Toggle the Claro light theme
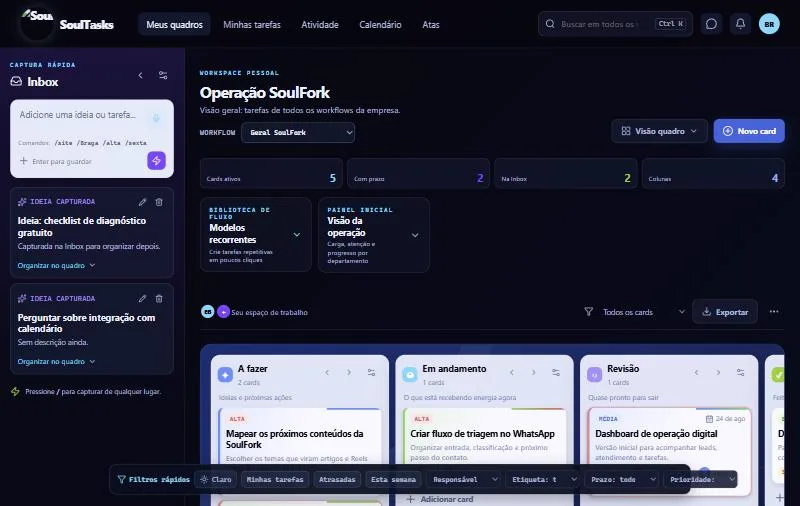Image resolution: width=800 pixels, height=506 pixels. coord(216,479)
